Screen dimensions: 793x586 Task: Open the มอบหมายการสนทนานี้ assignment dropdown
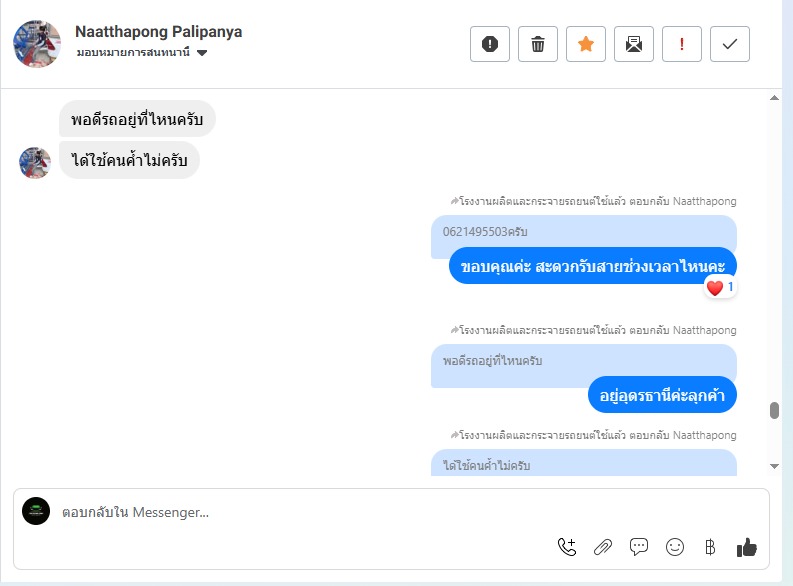pos(142,53)
